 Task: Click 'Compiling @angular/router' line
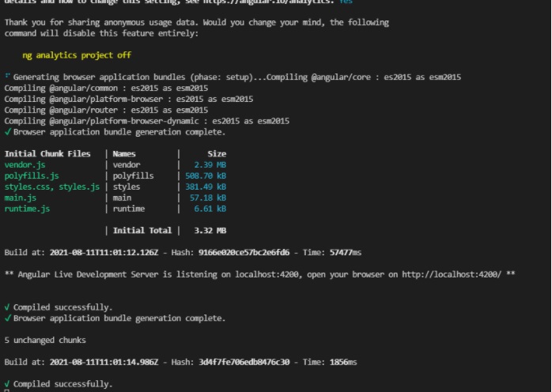tap(106, 110)
